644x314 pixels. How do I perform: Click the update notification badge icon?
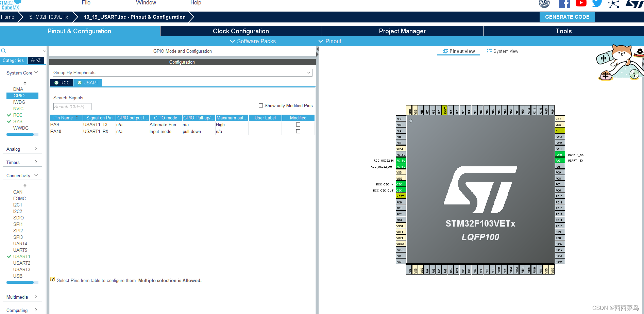[x=544, y=4]
